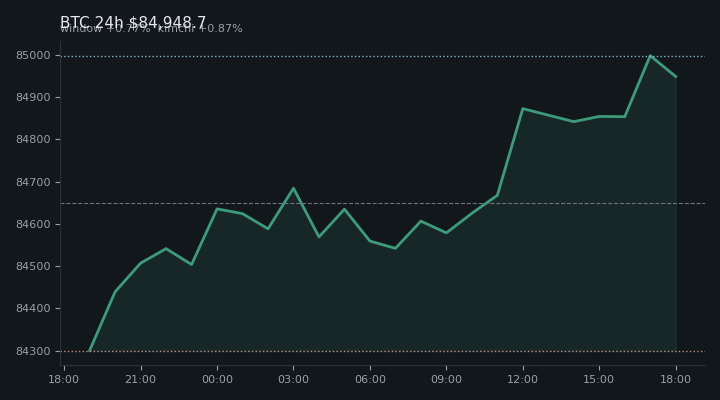Screen dimensions: 720x400
Task: Click the 84400 y-axis label
Action: point(33,309)
